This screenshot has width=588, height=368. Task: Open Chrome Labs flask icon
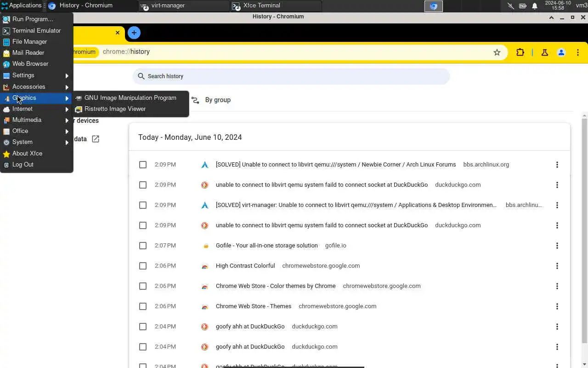[x=545, y=52]
